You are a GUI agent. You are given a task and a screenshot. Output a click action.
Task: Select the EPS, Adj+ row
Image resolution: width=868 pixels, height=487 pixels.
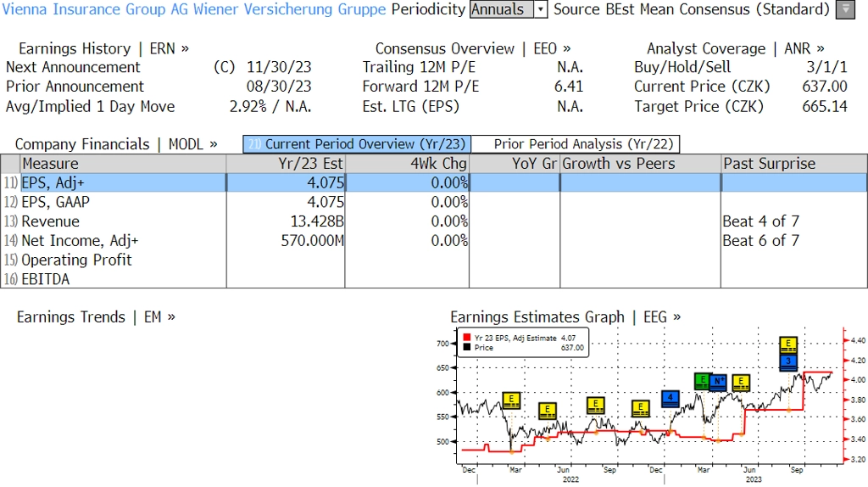point(434,182)
